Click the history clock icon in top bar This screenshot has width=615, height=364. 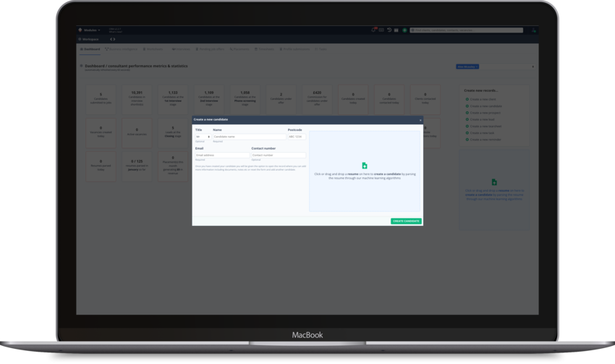389,30
